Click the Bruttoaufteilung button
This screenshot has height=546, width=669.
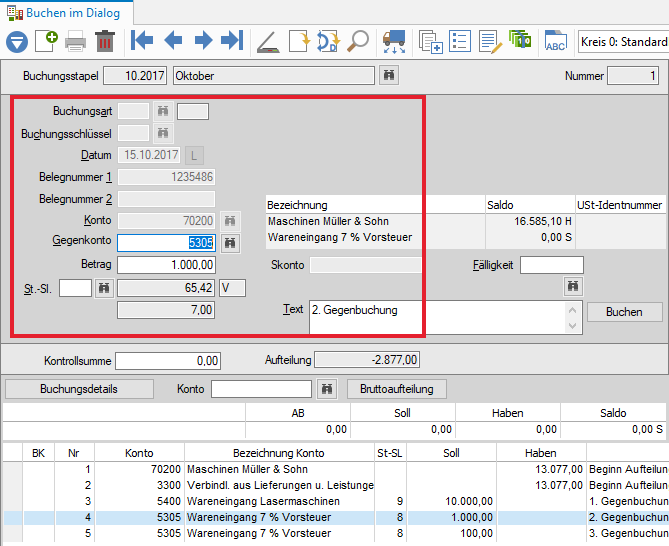396,389
